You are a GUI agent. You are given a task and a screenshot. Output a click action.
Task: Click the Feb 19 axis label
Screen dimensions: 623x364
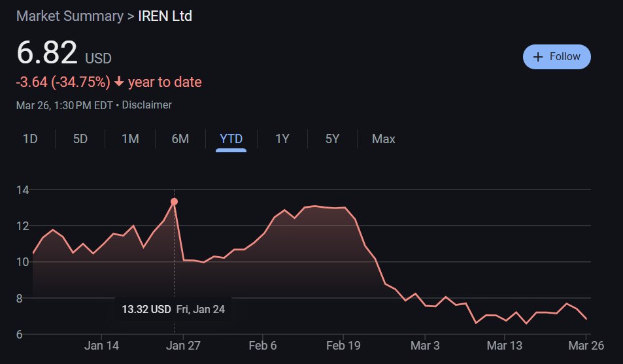coord(343,345)
